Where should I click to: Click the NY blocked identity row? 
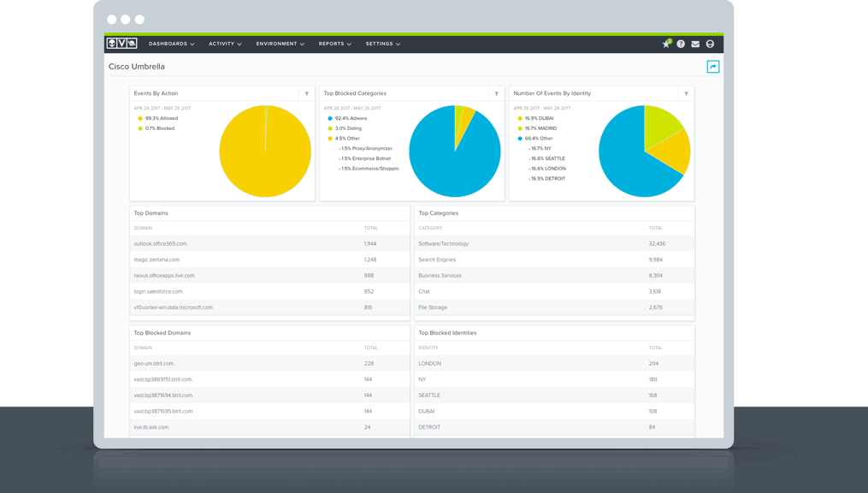555,379
